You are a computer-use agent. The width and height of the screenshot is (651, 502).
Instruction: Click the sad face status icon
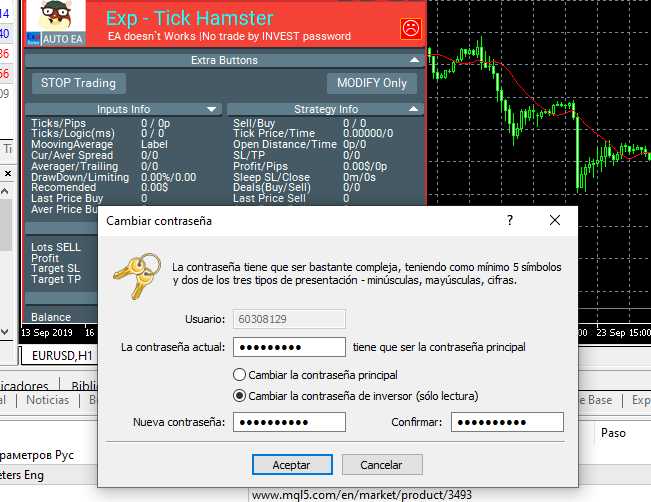coord(411,29)
